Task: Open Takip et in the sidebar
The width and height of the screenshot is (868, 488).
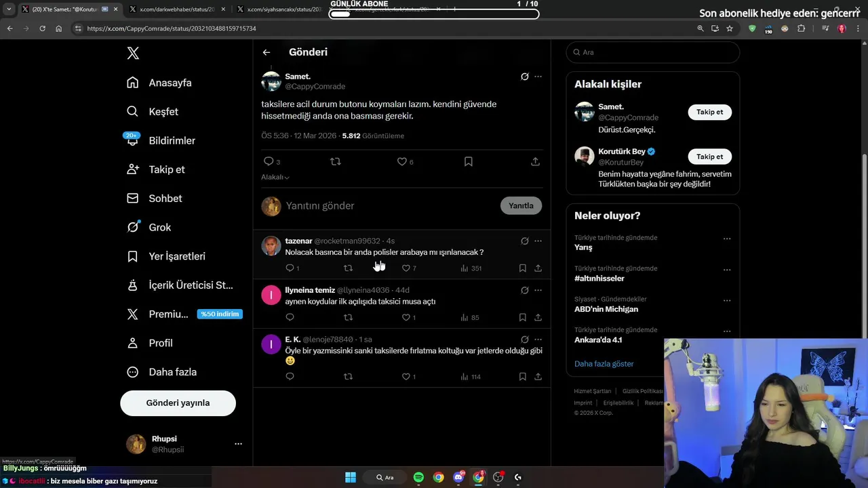Action: [x=156, y=169]
